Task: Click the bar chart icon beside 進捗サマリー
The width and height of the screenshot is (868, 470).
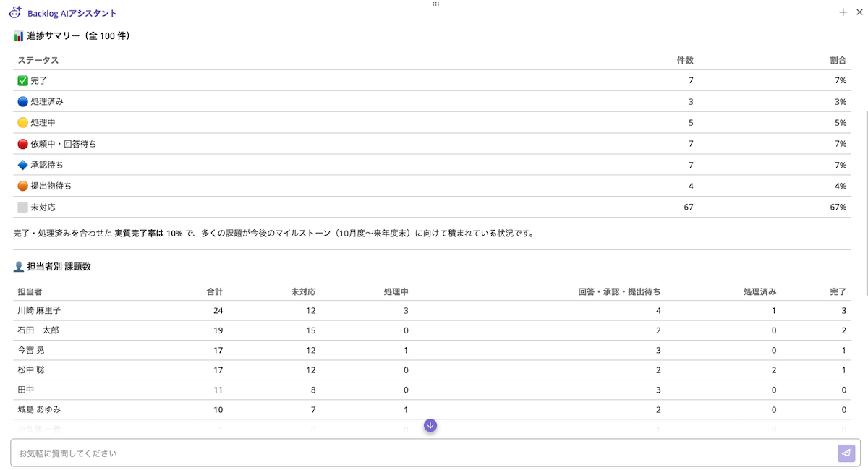Action: [x=19, y=35]
